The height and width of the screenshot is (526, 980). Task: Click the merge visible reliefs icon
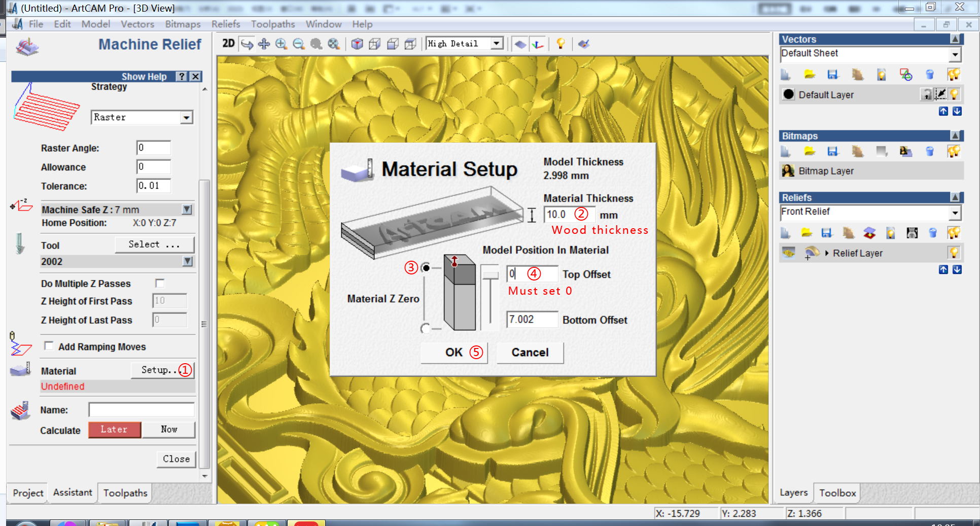[x=869, y=233]
